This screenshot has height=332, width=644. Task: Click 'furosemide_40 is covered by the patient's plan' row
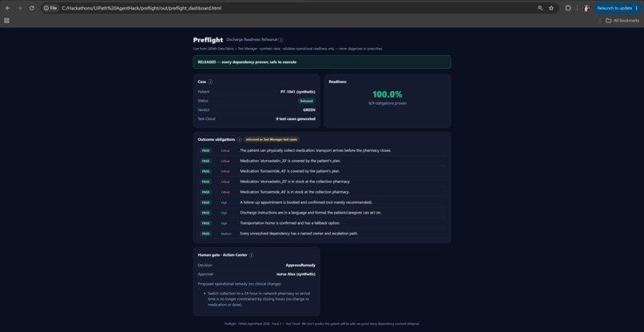(x=322, y=171)
